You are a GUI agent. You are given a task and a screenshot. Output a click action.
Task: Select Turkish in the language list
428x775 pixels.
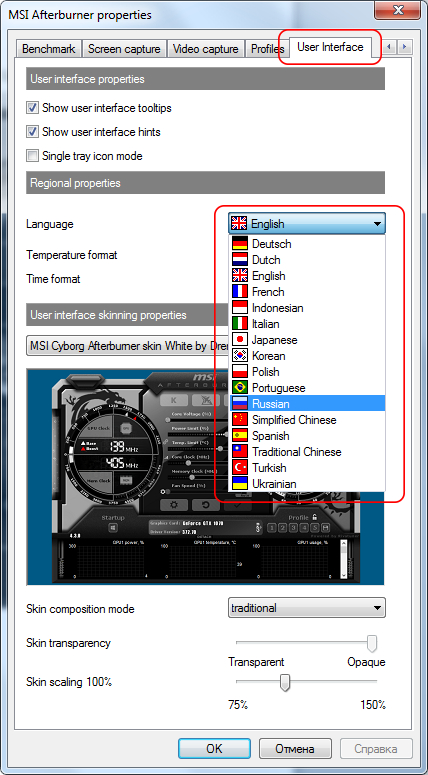click(307, 468)
